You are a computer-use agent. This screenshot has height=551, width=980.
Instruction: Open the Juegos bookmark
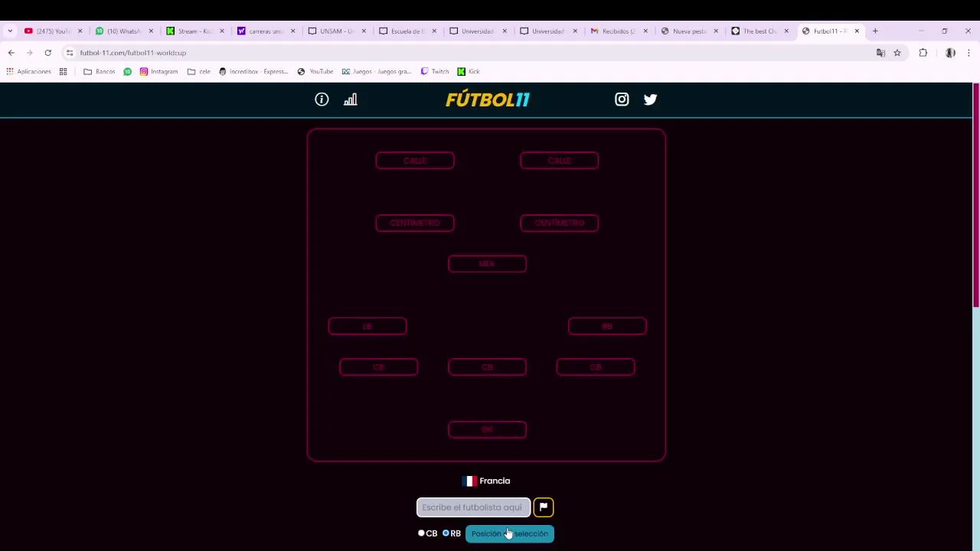(x=377, y=71)
